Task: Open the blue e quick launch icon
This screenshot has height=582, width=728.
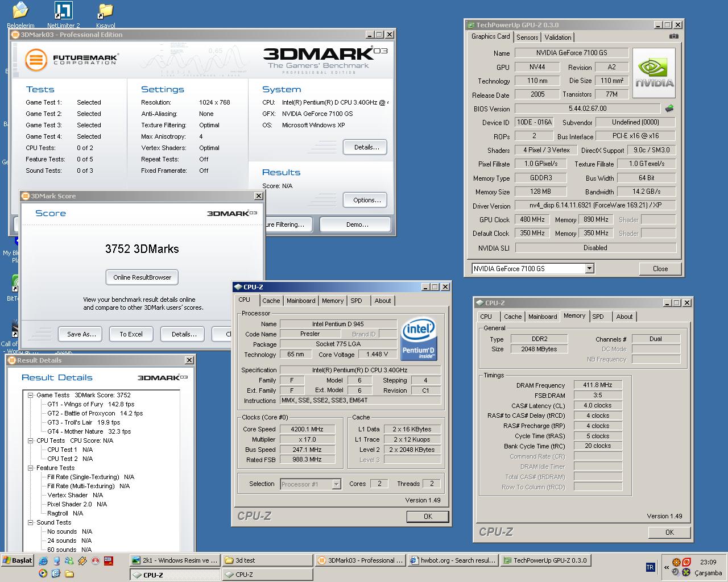Action: click(x=56, y=573)
